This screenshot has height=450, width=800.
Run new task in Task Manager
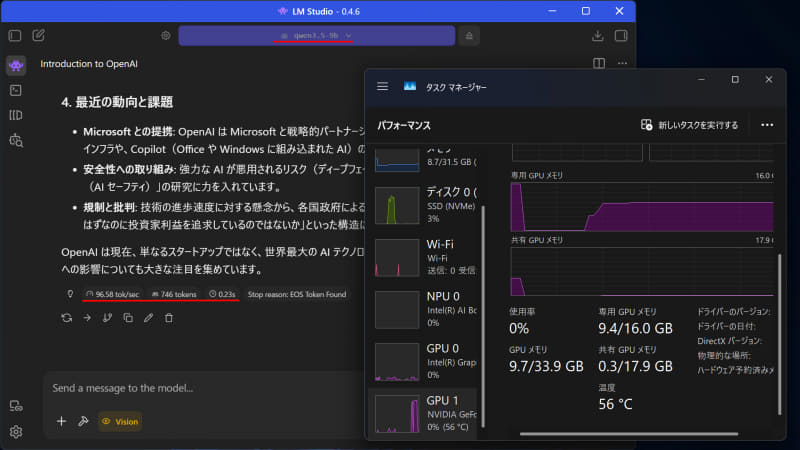tap(689, 125)
